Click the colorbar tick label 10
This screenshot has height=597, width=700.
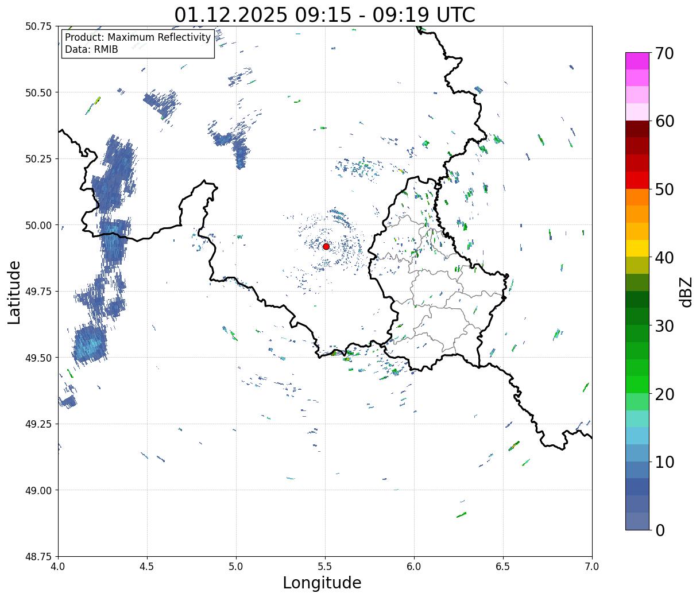point(664,462)
